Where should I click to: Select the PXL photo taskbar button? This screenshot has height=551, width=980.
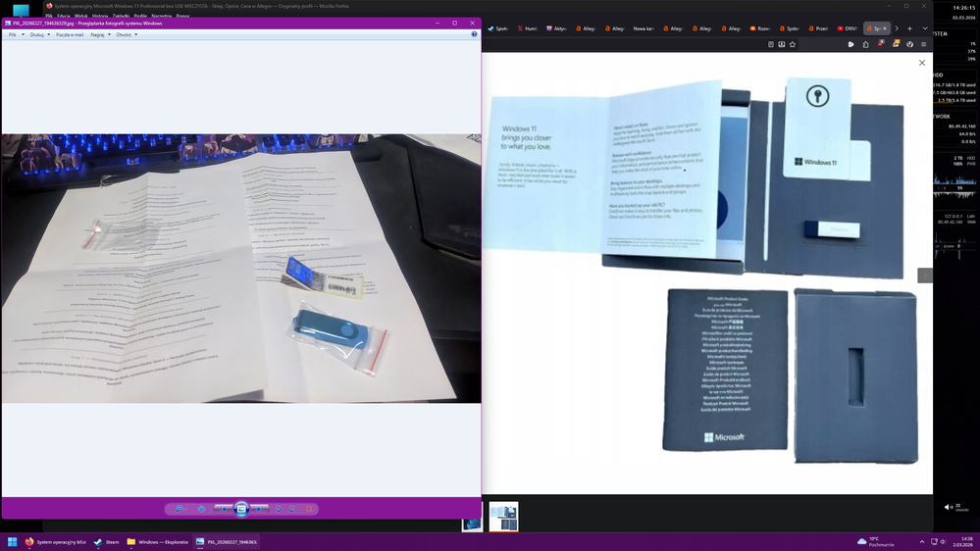tap(227, 541)
